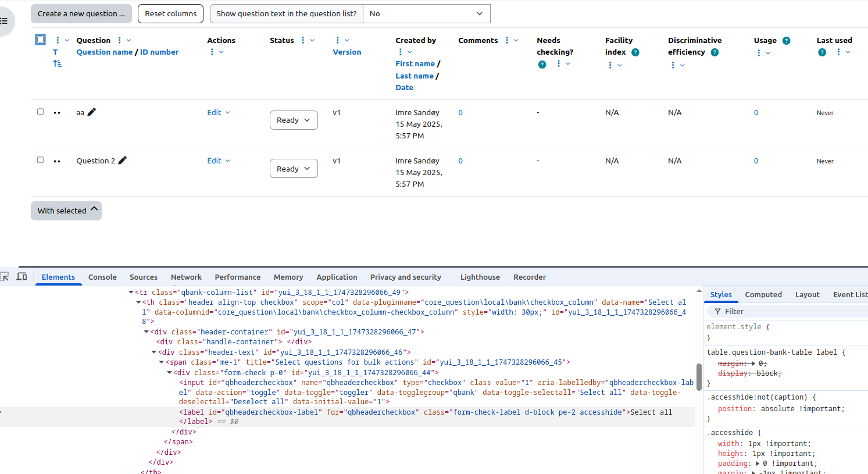Click pencil edit icon next to aa
Image resolution: width=868 pixels, height=474 pixels.
pyautogui.click(x=92, y=112)
